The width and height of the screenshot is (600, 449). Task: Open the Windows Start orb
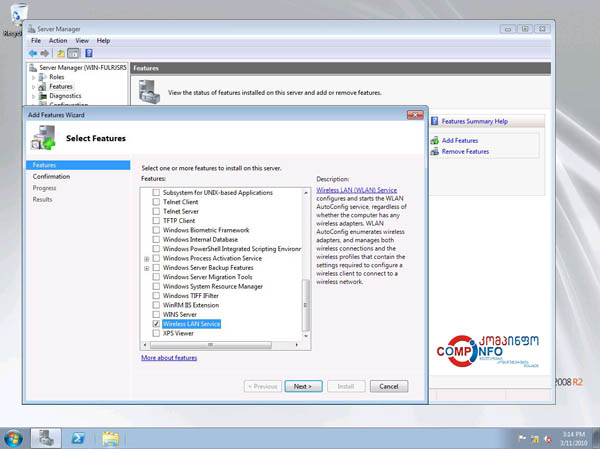point(13,439)
